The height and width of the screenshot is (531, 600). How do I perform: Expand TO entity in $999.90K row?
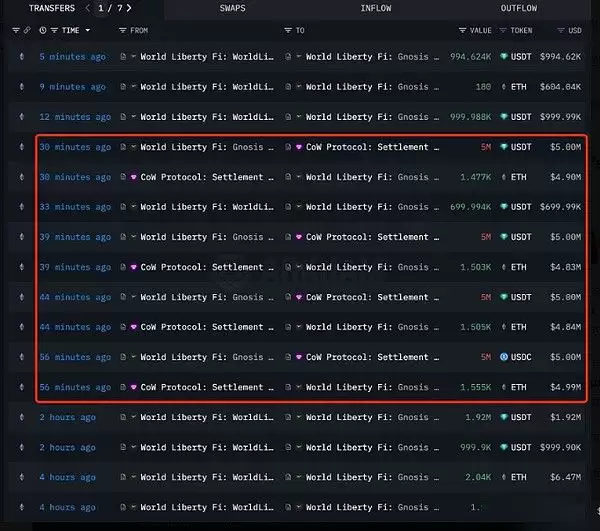click(299, 447)
